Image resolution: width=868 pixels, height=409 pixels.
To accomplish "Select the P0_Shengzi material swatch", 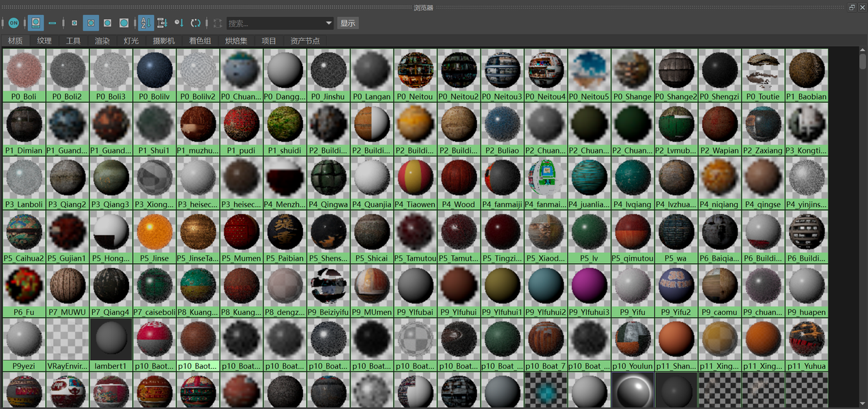I will pyautogui.click(x=720, y=75).
